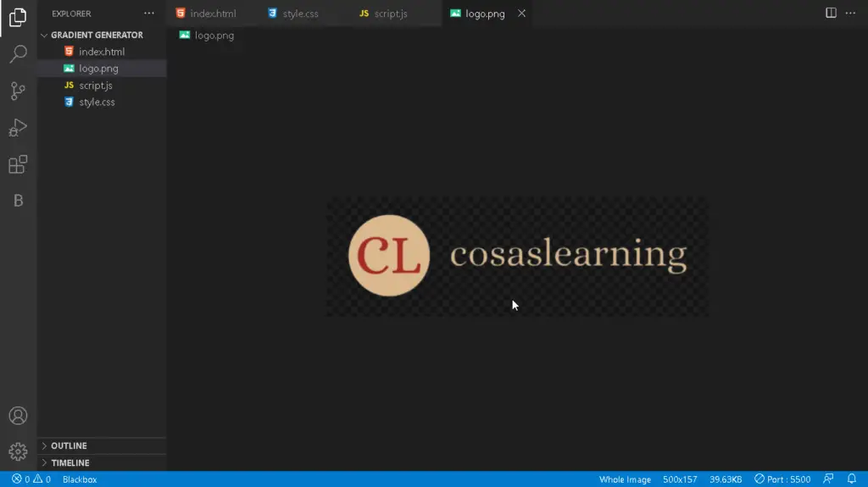Collapse the GRADIENT GENERATOR folder
868x487 pixels.
point(97,35)
